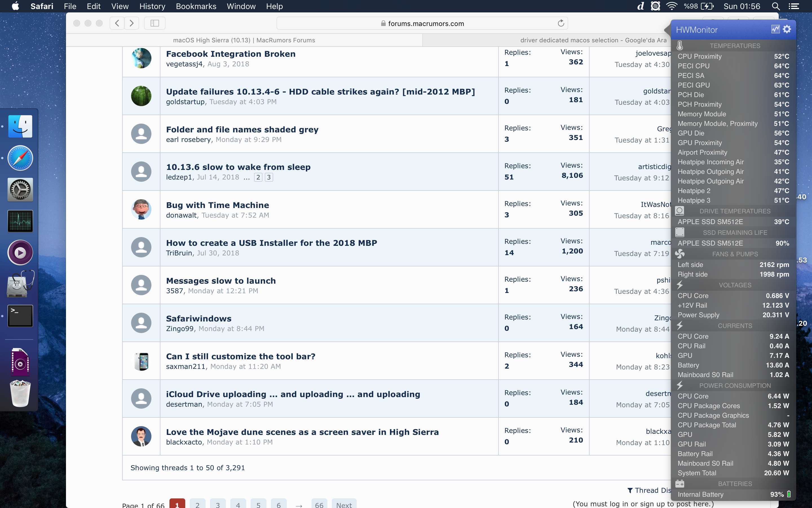
Task: Open Activity Monitor in the dock
Action: [x=20, y=221]
